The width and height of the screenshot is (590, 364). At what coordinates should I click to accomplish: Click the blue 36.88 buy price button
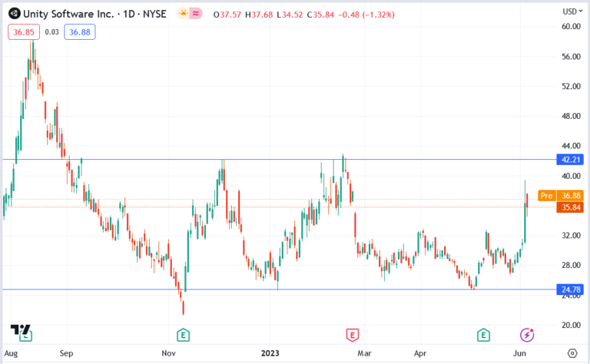[x=79, y=31]
